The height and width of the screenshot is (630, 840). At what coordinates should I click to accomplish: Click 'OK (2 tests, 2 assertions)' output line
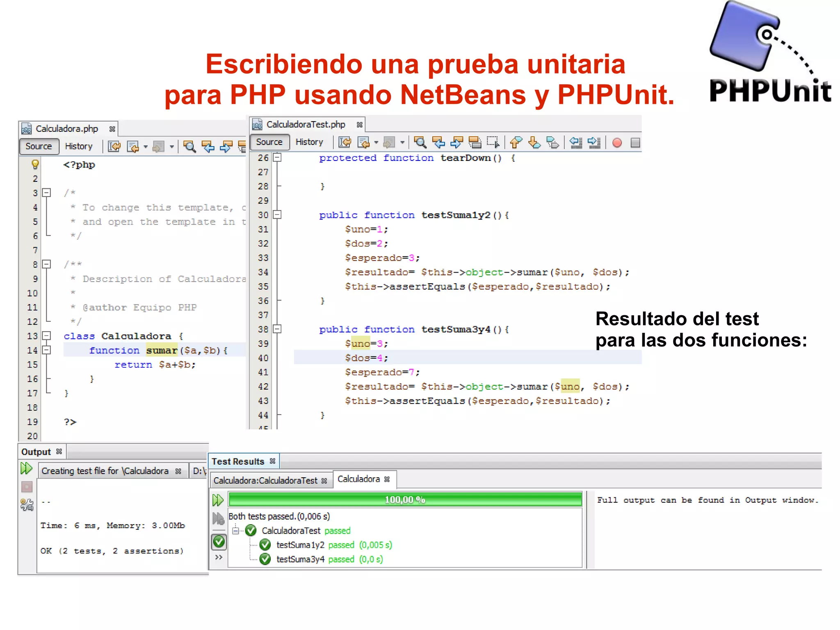[x=112, y=551]
